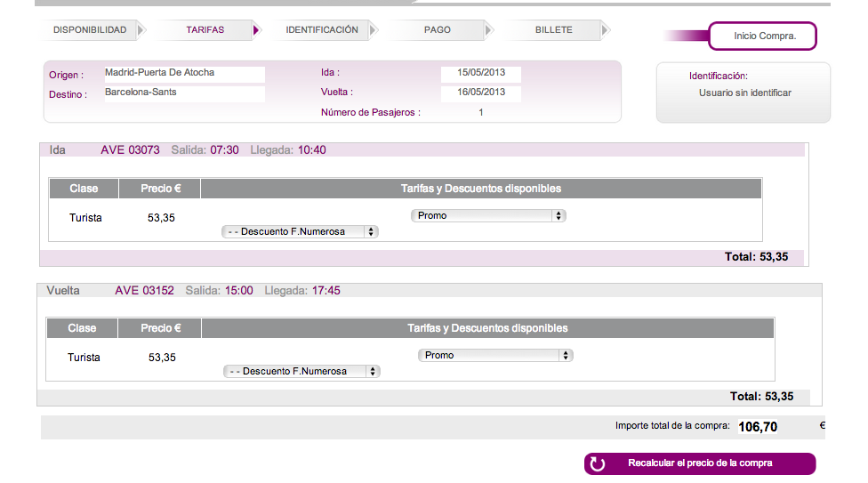The image size is (868, 483).
Task: Switch to the Identificación step tab
Action: coord(322,30)
